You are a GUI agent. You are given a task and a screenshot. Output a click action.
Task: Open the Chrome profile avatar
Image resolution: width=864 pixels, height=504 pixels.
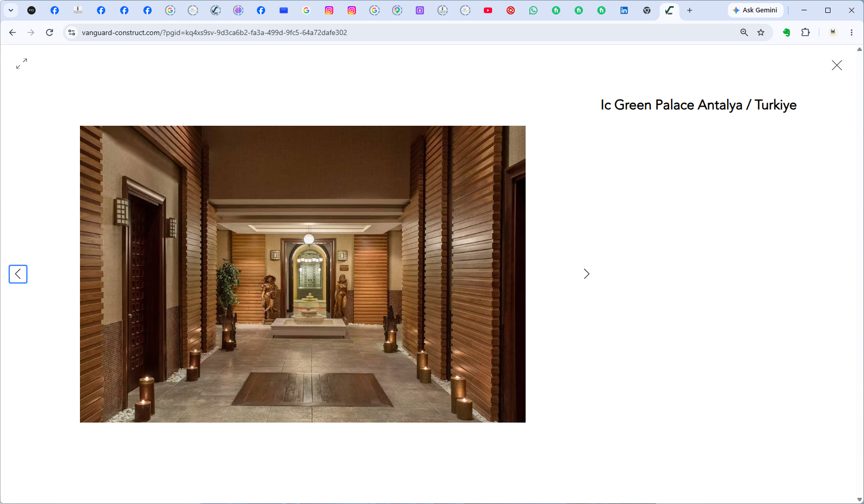pos(833,32)
